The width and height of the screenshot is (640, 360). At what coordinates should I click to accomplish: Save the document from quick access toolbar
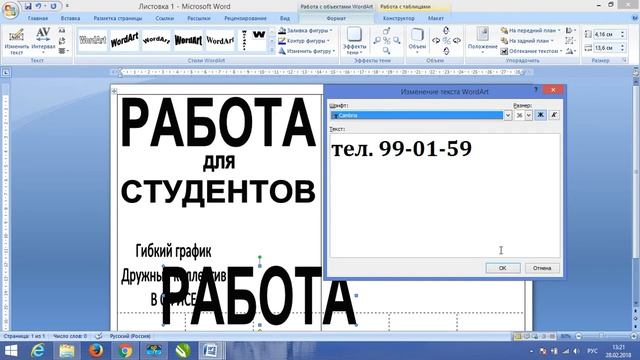point(28,6)
